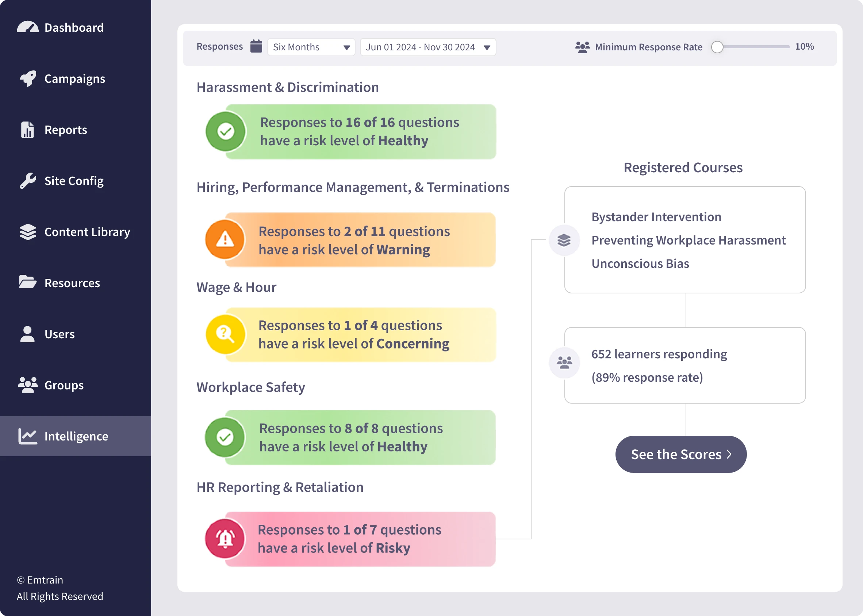
Task: Click the Minimum Response Rate slider handle
Action: click(x=717, y=47)
